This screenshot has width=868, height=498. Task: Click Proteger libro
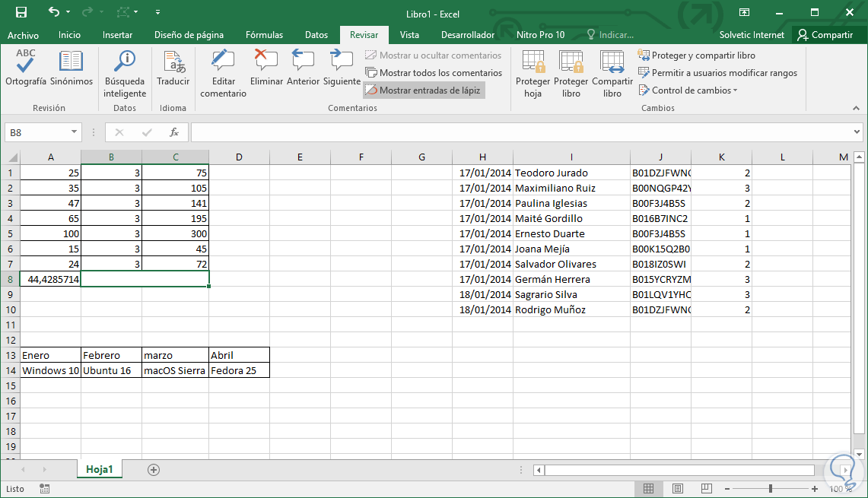point(571,75)
